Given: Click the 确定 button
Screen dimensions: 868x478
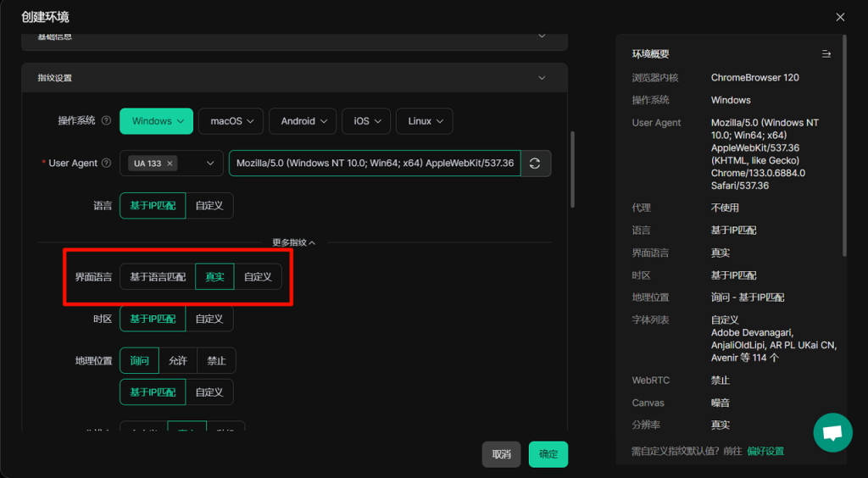Looking at the screenshot, I should pyautogui.click(x=548, y=454).
